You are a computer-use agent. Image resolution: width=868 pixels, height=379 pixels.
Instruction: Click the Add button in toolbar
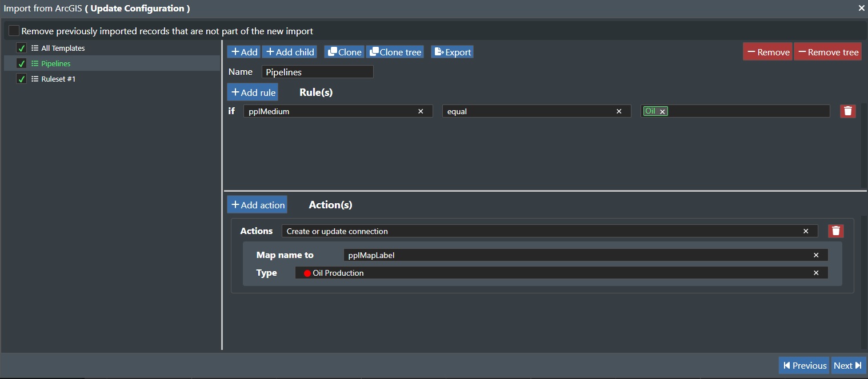click(244, 52)
